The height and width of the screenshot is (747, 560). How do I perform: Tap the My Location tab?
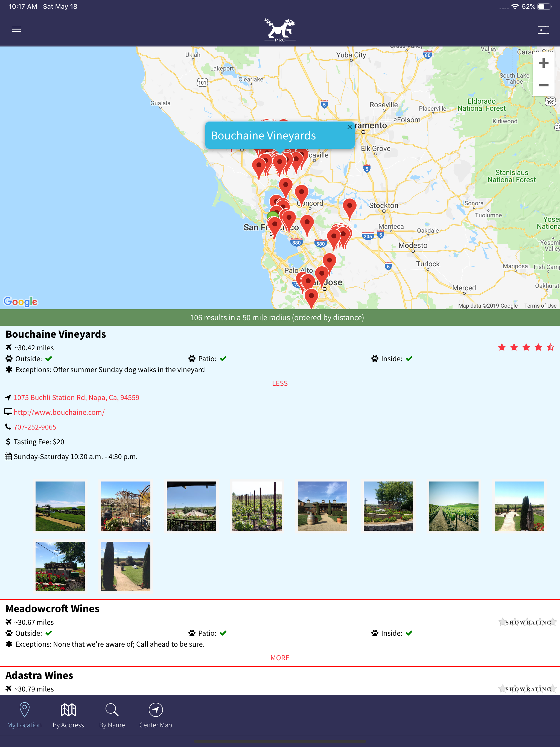pyautogui.click(x=24, y=715)
